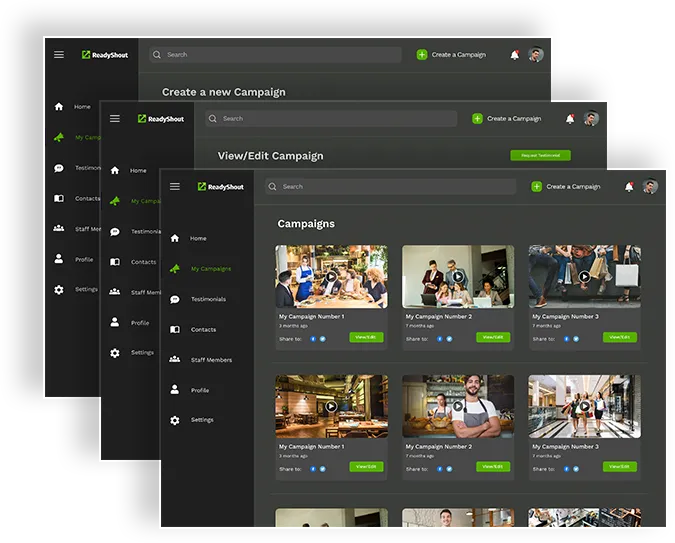The image size is (675, 543).
Task: Share smiling barista campaign to Facebook
Action: click(440, 469)
